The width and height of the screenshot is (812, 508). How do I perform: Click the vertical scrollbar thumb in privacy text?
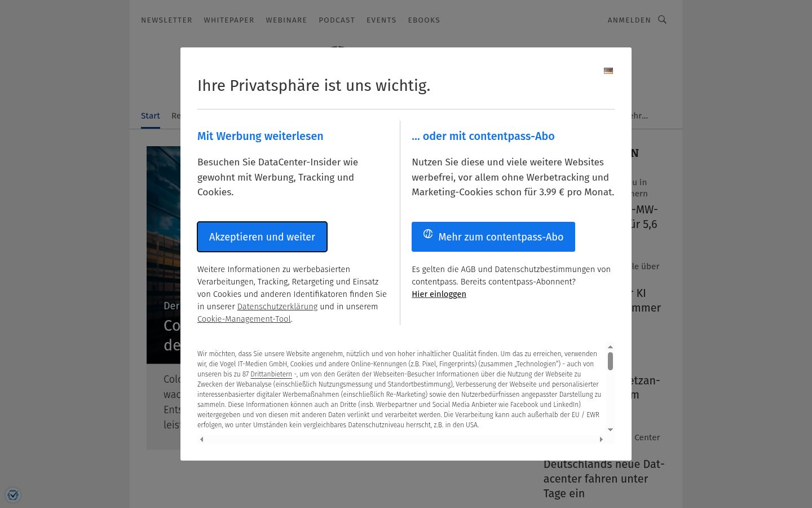click(610, 361)
